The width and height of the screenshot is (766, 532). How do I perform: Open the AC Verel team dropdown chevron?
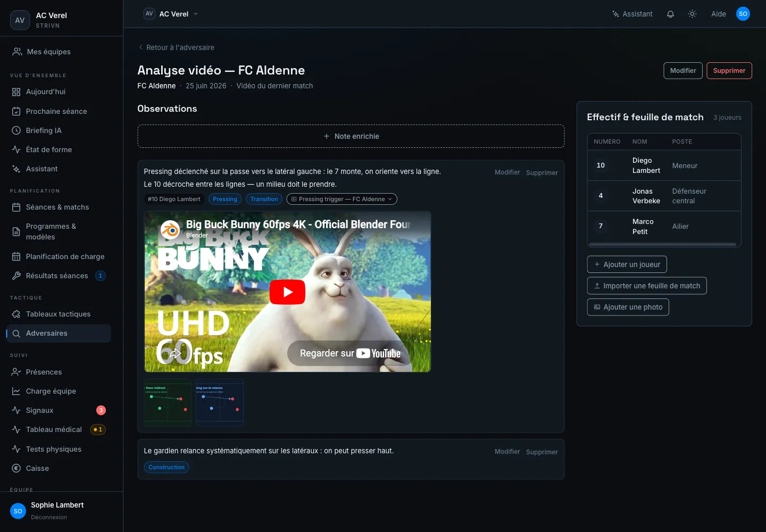tap(196, 14)
